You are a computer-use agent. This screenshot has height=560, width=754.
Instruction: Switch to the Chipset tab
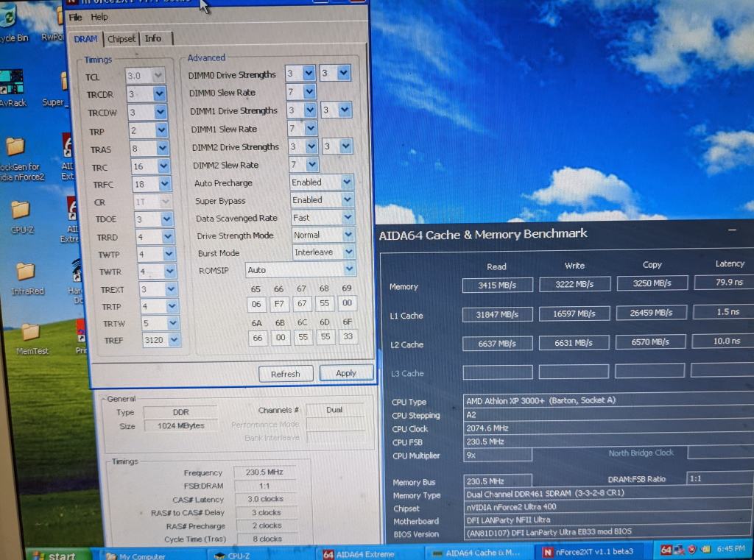pyautogui.click(x=121, y=38)
